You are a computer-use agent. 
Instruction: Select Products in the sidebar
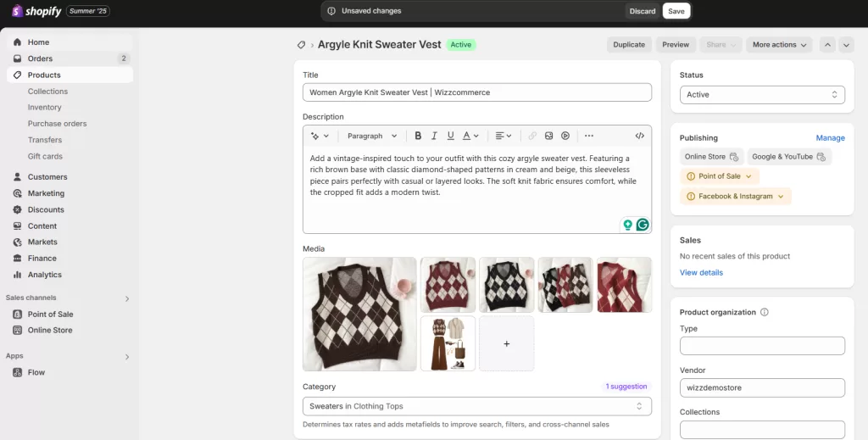[70, 75]
